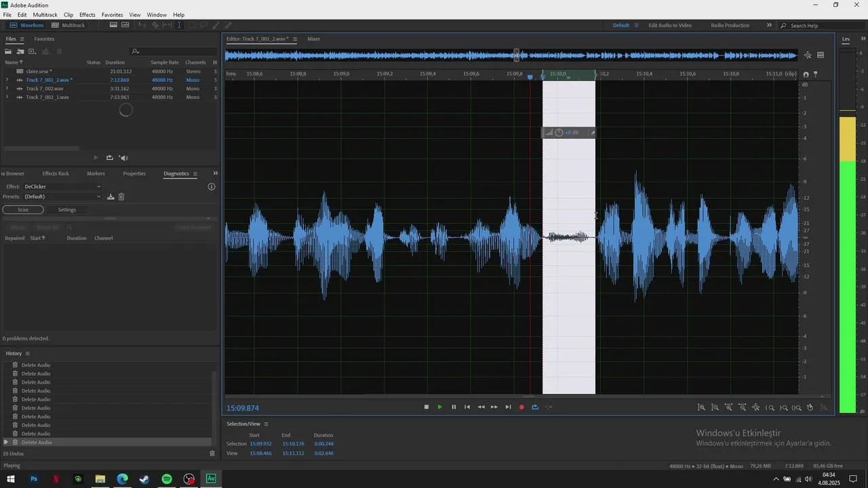Screen dimensions: 868x488
Task: Click Zoom Out (Time) icon
Action: [743, 407]
